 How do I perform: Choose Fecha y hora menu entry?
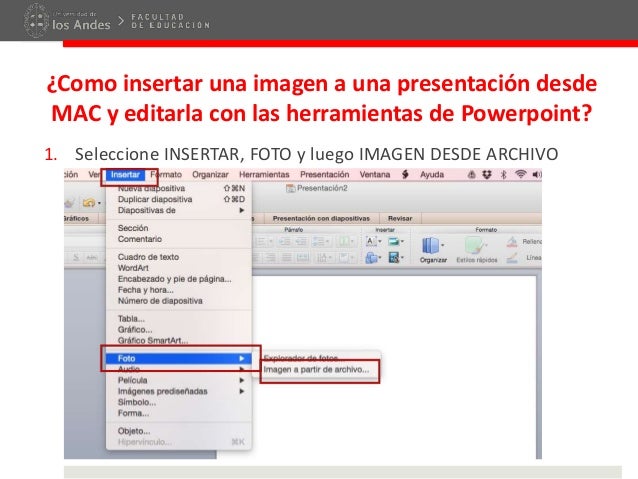point(179,290)
